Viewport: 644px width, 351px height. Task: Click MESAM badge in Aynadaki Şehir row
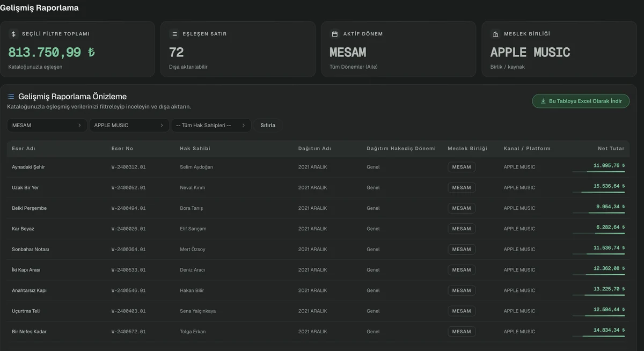[x=462, y=167]
